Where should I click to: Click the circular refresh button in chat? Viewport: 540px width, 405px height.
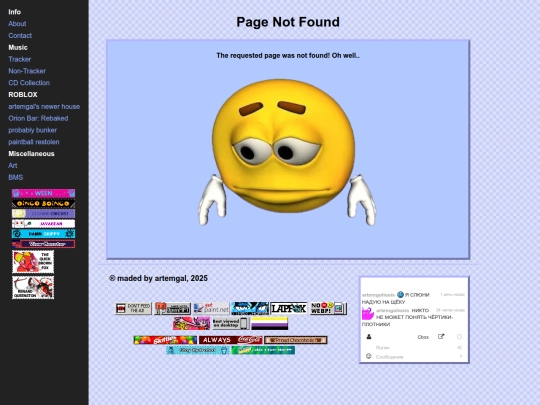pos(459,337)
